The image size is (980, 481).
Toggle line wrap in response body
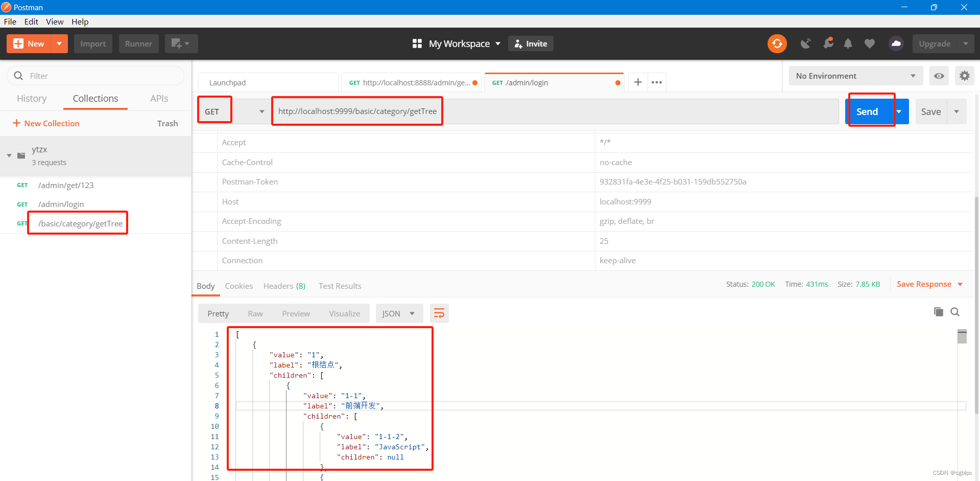click(x=439, y=313)
